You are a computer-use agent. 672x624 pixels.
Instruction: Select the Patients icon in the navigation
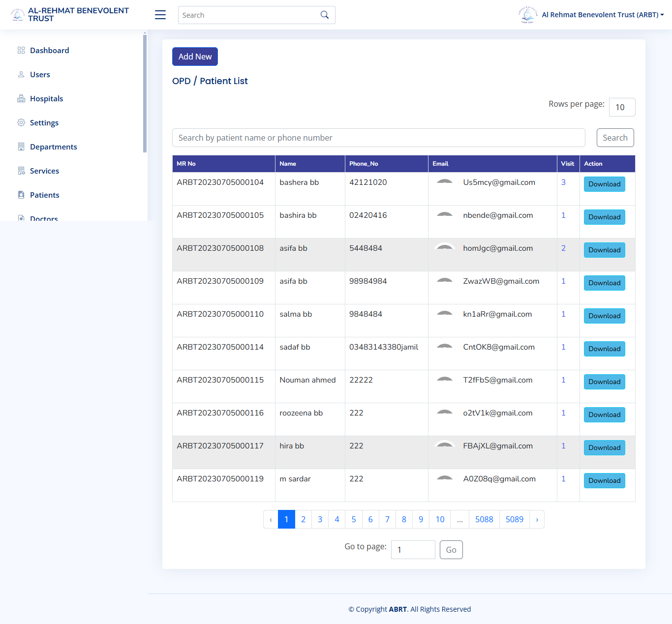click(21, 195)
